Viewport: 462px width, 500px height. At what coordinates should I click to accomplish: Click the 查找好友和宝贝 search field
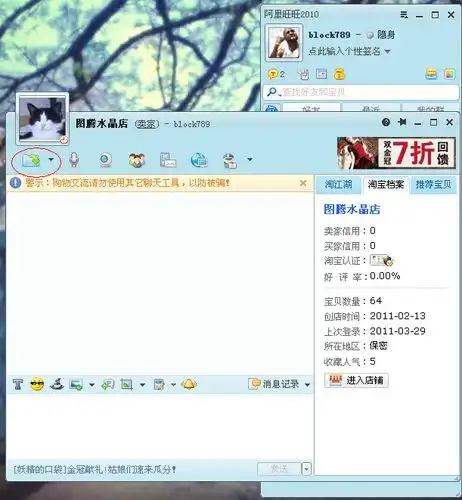[361, 92]
